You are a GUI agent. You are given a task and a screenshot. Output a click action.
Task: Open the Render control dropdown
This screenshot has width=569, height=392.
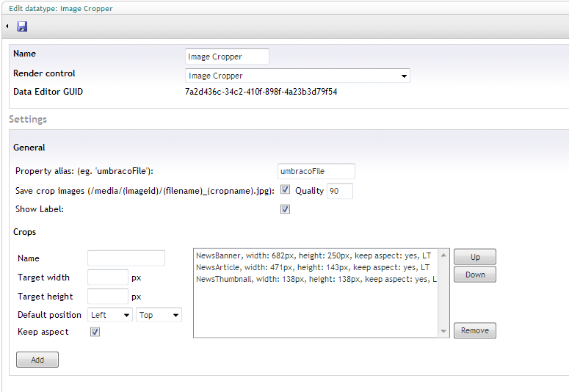[x=297, y=76]
